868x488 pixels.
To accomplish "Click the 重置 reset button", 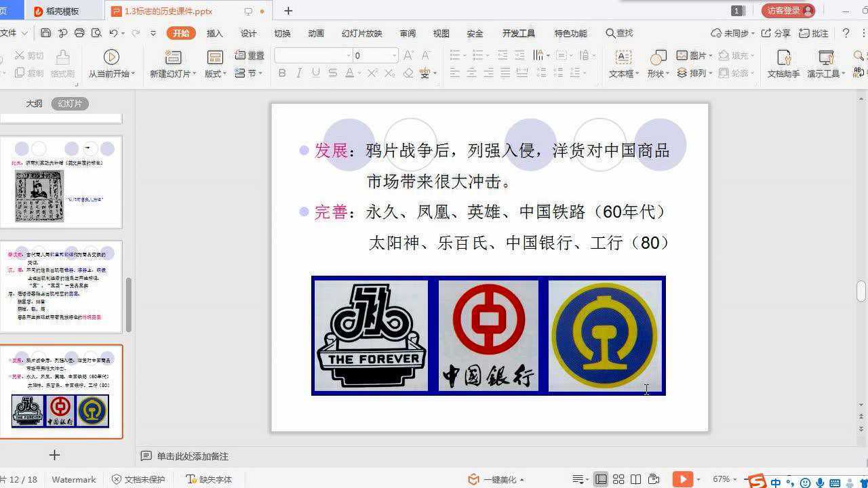I will click(250, 56).
